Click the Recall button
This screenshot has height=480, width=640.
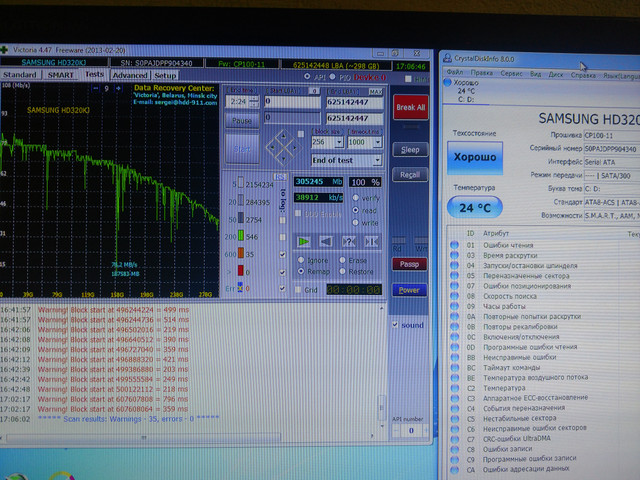pyautogui.click(x=410, y=175)
